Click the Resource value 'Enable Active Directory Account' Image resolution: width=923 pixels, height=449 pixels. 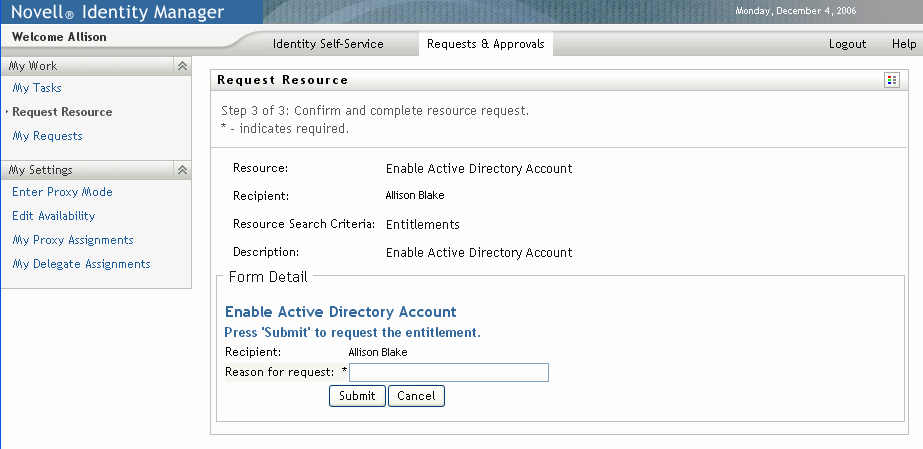point(479,169)
